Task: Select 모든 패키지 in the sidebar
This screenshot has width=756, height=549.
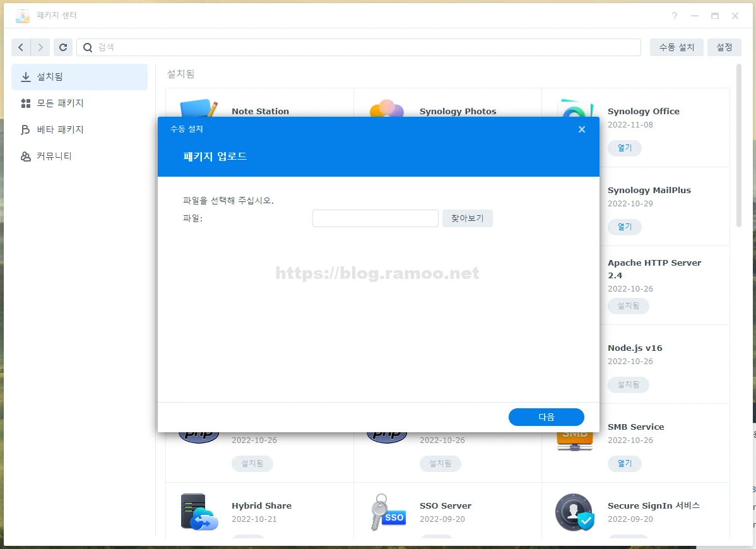Action: coord(80,103)
